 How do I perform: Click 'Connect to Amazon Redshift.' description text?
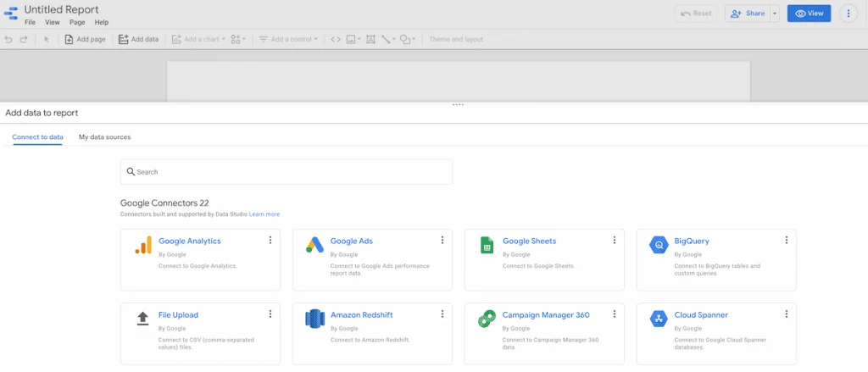click(x=370, y=340)
